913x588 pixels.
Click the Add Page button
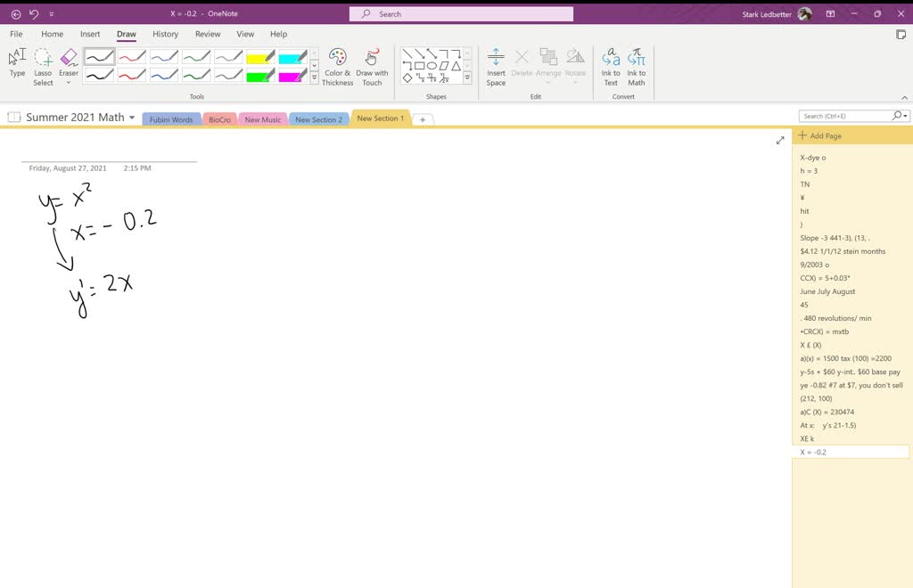coord(820,135)
